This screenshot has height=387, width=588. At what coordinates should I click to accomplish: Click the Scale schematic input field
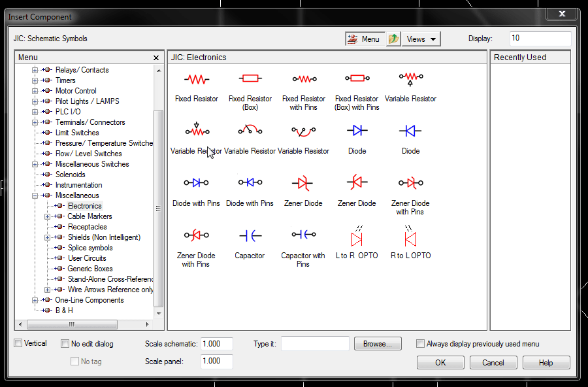point(216,344)
